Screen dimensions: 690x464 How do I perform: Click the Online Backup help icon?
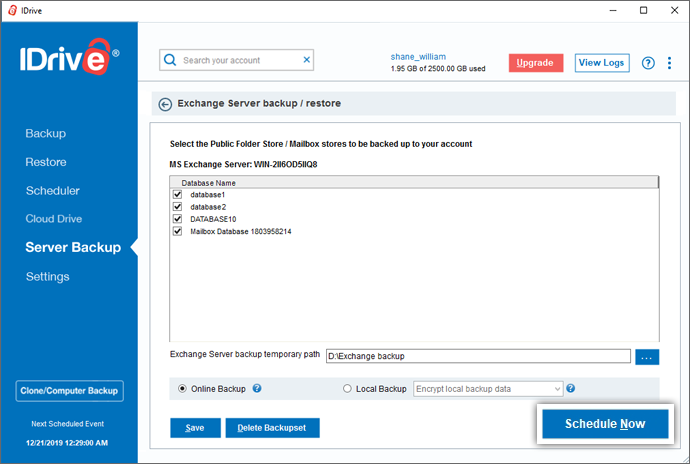coord(257,388)
